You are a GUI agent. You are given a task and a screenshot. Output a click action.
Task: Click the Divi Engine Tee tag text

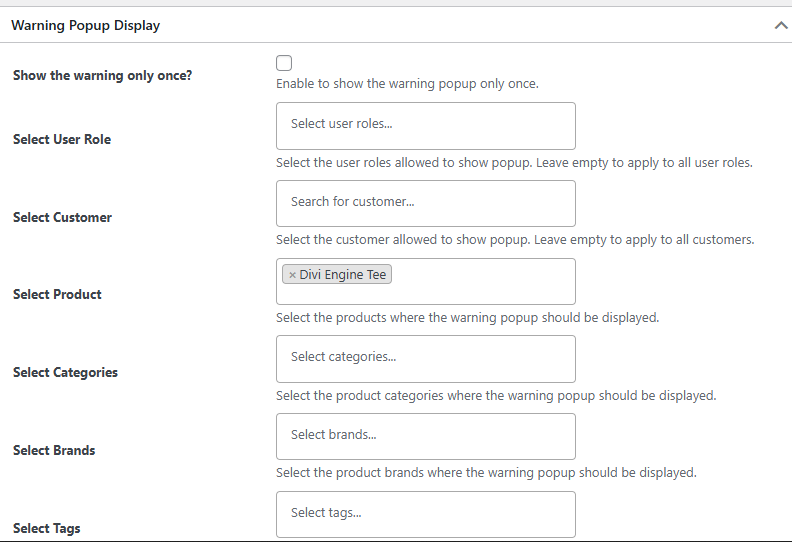tap(342, 275)
